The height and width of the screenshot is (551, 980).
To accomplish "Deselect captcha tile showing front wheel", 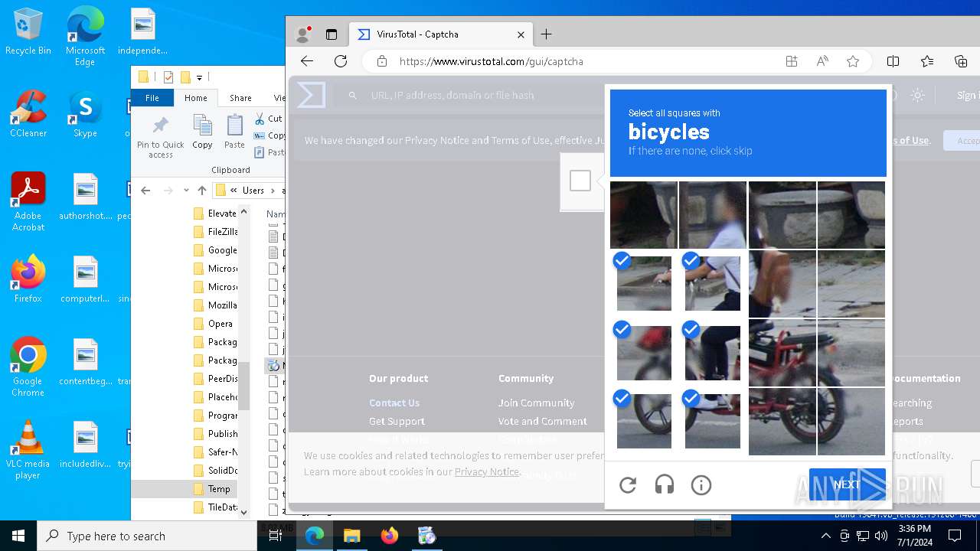I will coord(644,421).
